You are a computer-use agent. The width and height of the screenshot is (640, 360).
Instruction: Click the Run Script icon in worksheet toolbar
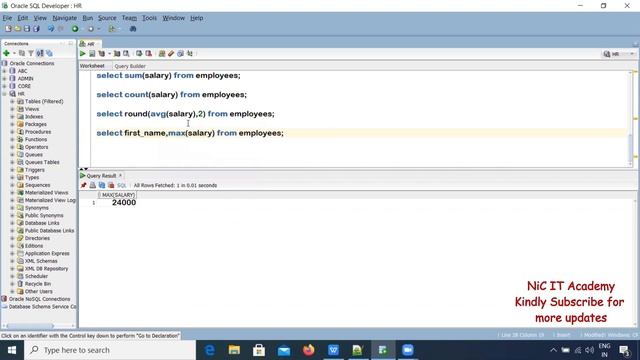click(x=92, y=53)
